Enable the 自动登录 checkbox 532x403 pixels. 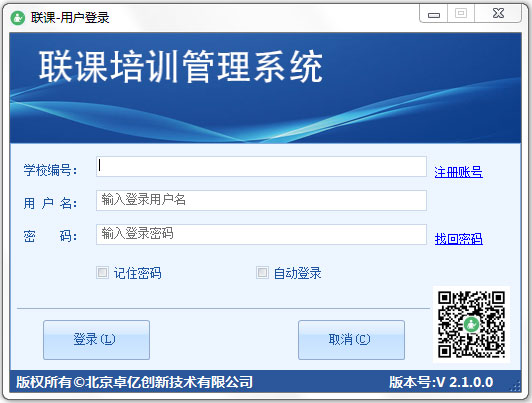(262, 272)
